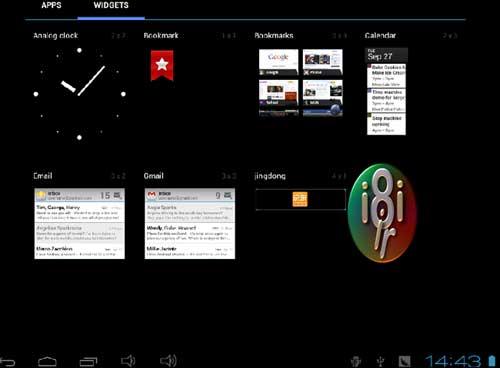Click the Calendar widget label

(380, 35)
